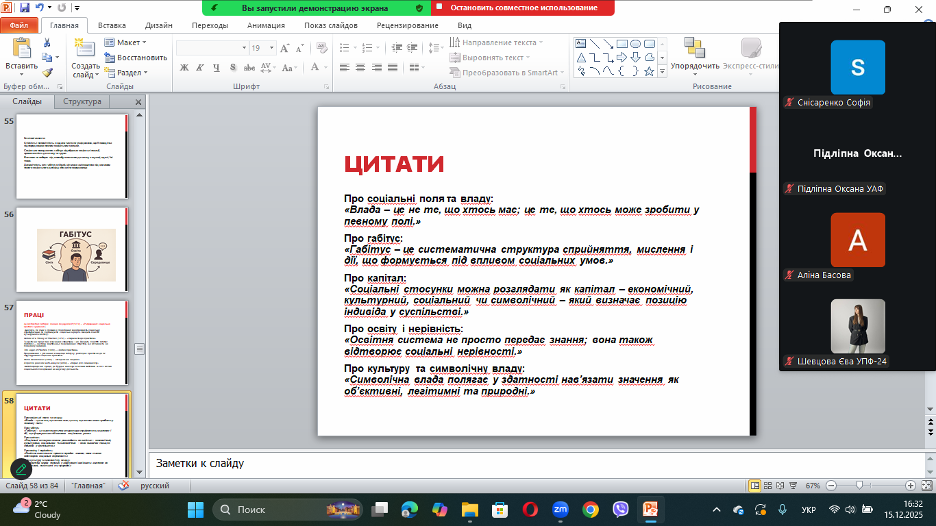This screenshot has width=936, height=526.
Task: Click the zoom slider handle
Action: (860, 485)
